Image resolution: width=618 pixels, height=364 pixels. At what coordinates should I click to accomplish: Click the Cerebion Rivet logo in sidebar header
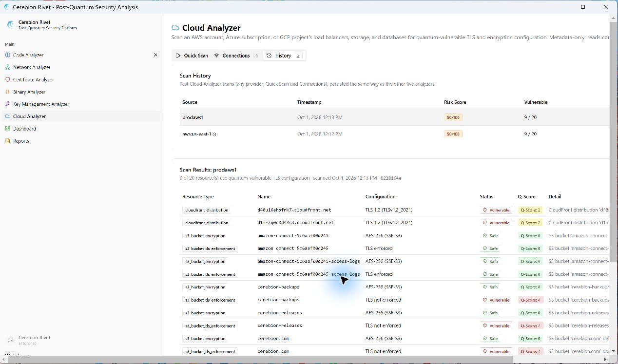click(x=11, y=24)
